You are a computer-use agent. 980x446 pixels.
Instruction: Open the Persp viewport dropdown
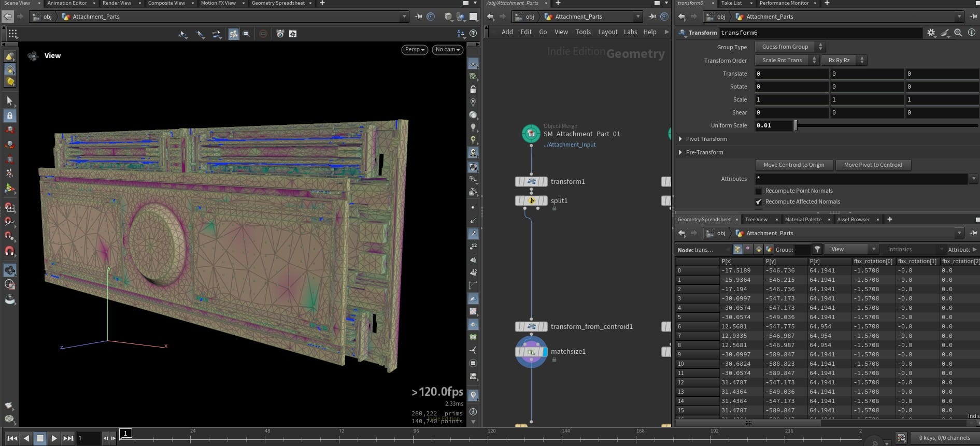click(x=414, y=50)
